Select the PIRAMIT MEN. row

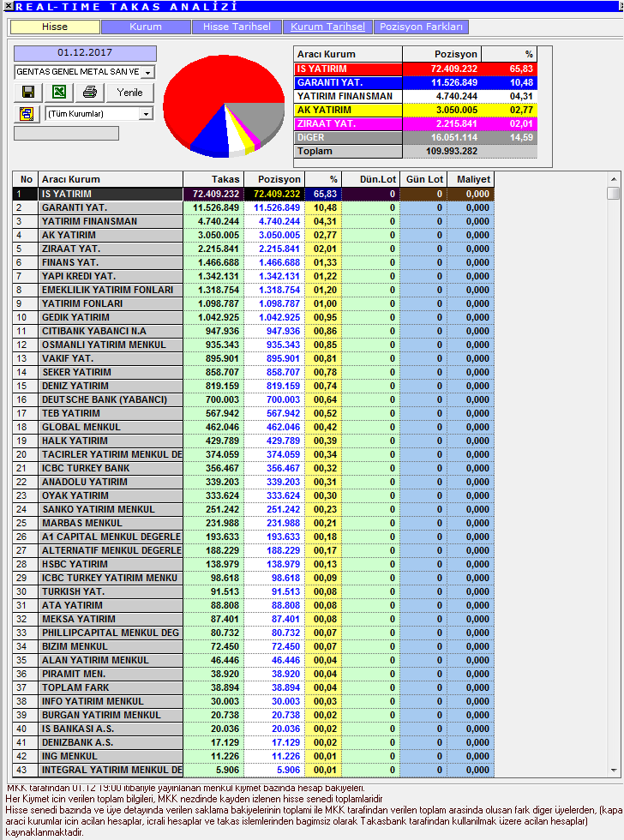[x=253, y=674]
